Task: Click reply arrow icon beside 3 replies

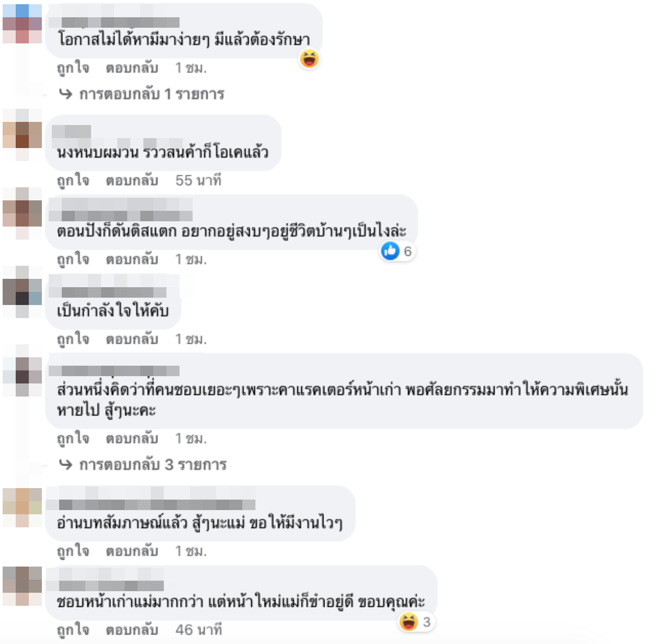Action: (65, 464)
